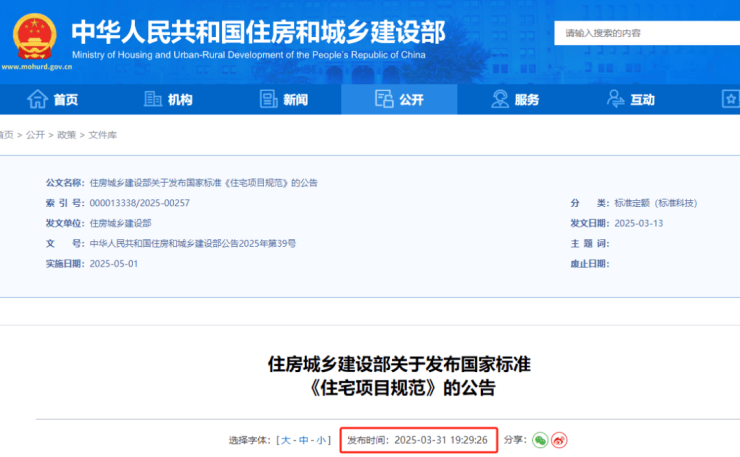Screen dimensions: 740x457
Task: Click the 服务 services icon
Action: coord(500,99)
